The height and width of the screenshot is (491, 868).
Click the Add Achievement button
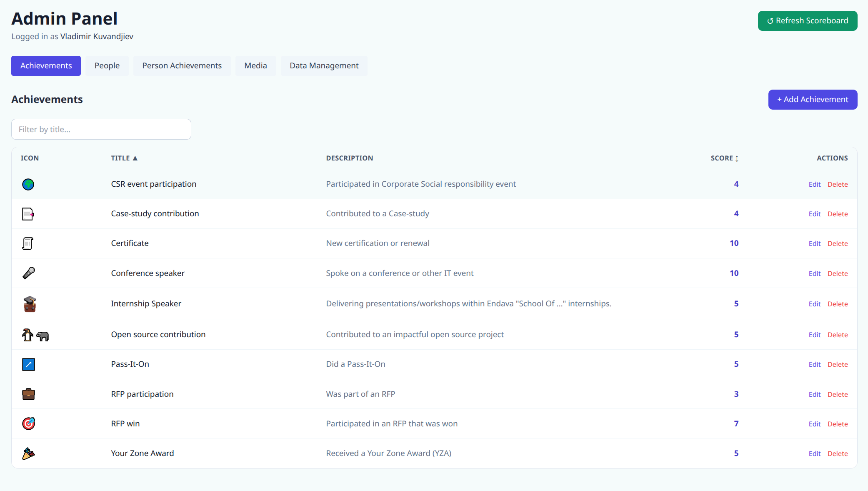(812, 99)
